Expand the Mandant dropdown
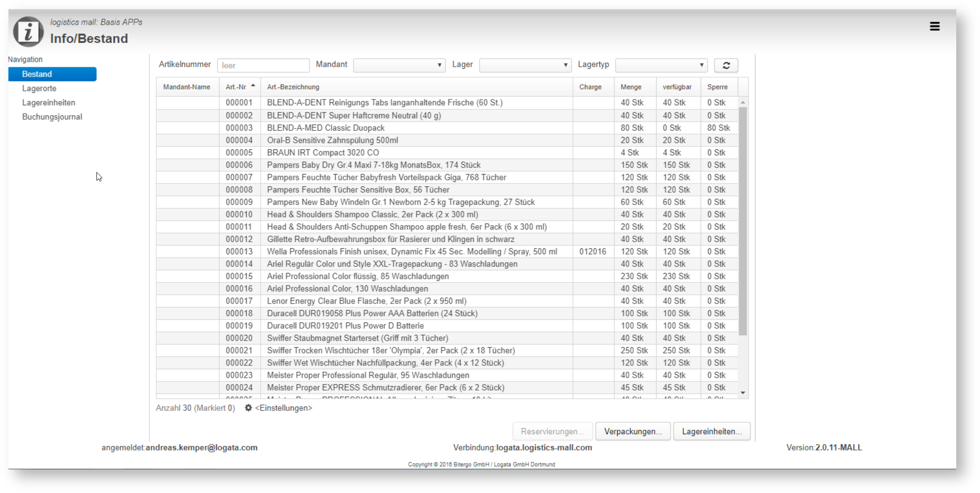Screen dimensions: 980x493 click(399, 65)
